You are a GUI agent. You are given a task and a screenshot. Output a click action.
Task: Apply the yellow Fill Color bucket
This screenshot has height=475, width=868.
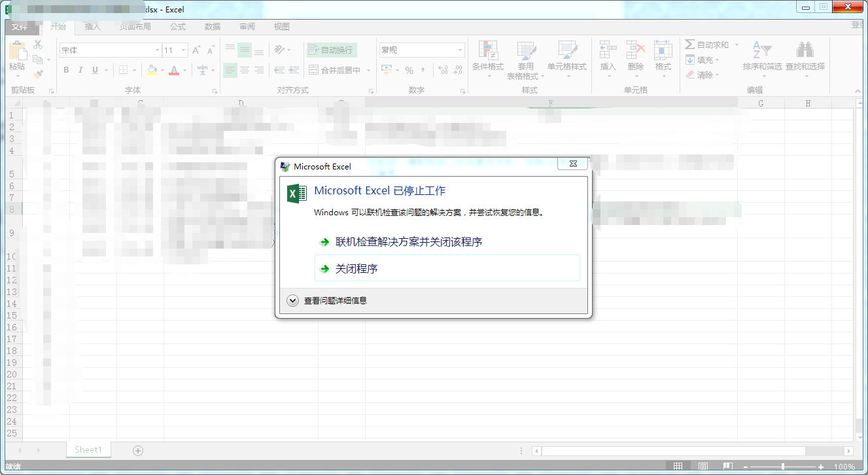point(152,70)
